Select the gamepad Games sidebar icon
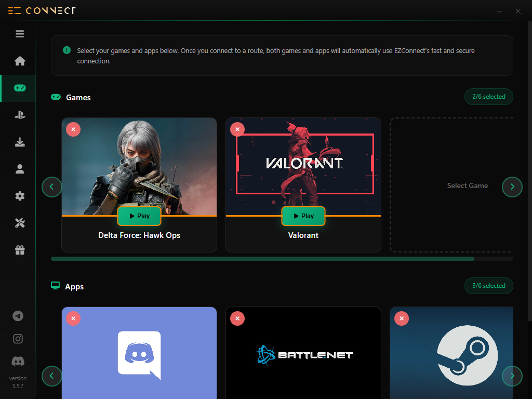The image size is (532, 399). (x=20, y=88)
